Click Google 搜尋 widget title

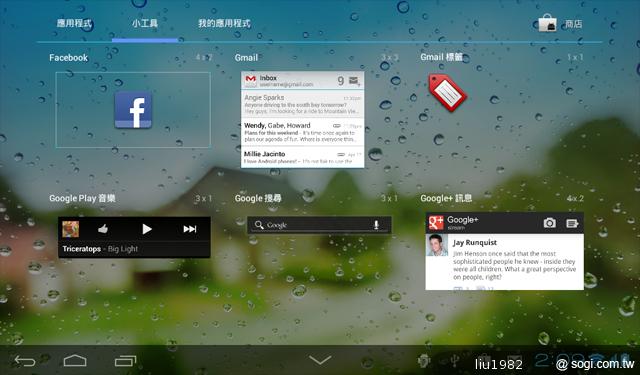pyautogui.click(x=258, y=198)
